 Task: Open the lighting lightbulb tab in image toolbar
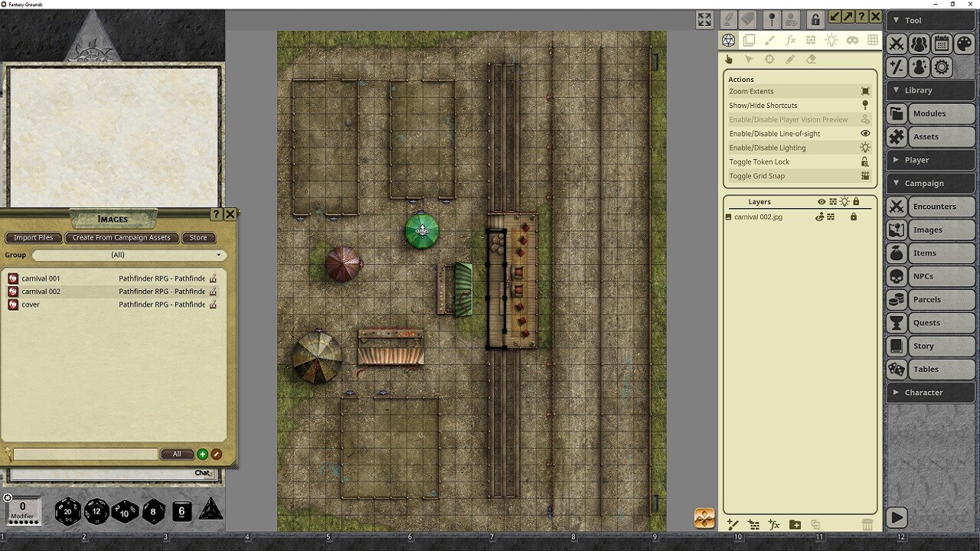click(831, 41)
